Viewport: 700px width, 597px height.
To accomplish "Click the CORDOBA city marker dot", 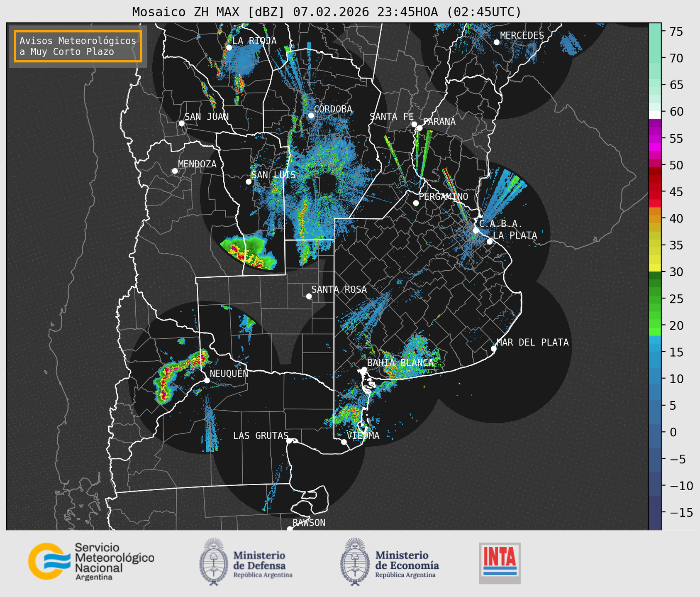I will (x=311, y=115).
